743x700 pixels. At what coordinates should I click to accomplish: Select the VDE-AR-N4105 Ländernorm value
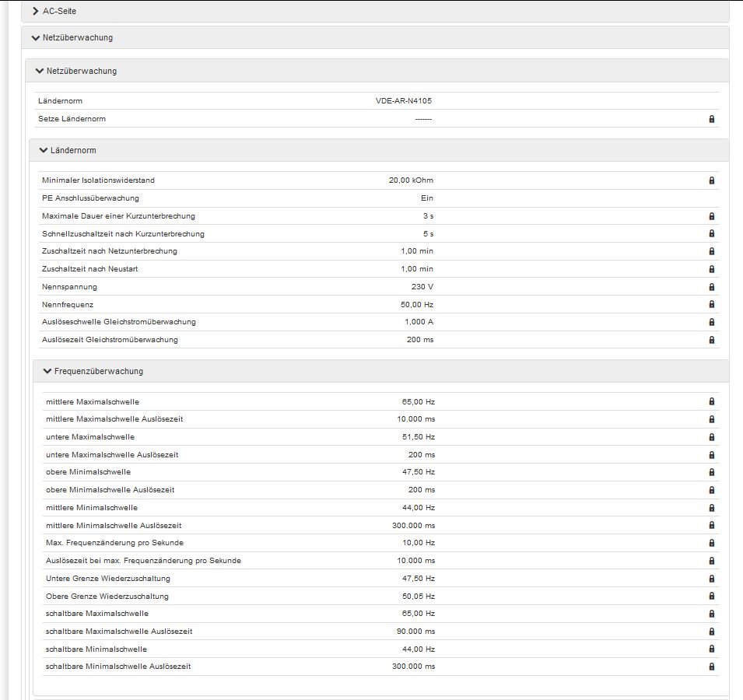(x=404, y=101)
